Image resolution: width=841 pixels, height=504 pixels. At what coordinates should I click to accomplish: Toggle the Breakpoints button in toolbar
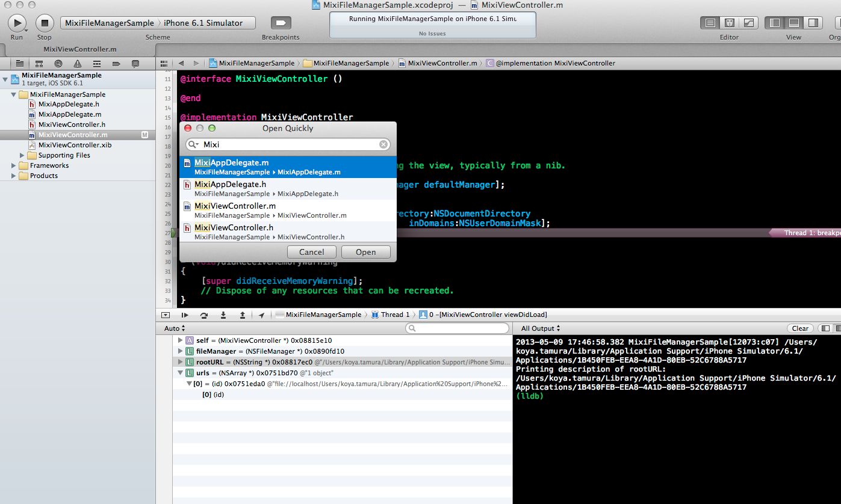281,23
